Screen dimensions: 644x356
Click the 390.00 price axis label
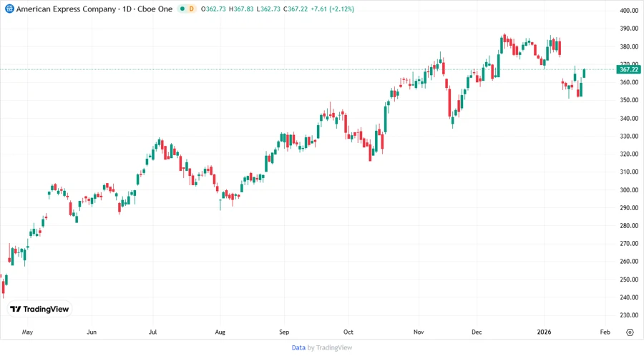(x=629, y=29)
